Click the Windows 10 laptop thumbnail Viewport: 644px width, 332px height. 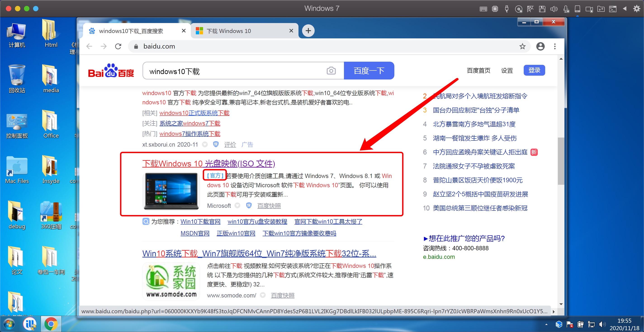coord(171,191)
